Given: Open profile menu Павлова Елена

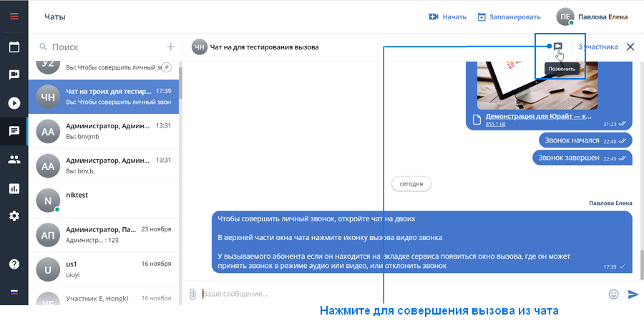Looking at the screenshot, I should [x=602, y=17].
